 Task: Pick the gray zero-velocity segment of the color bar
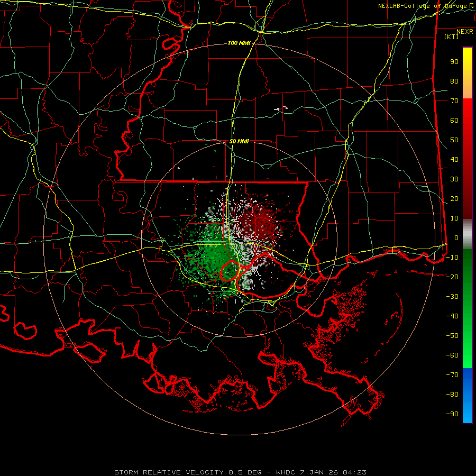pyautogui.click(x=467, y=234)
